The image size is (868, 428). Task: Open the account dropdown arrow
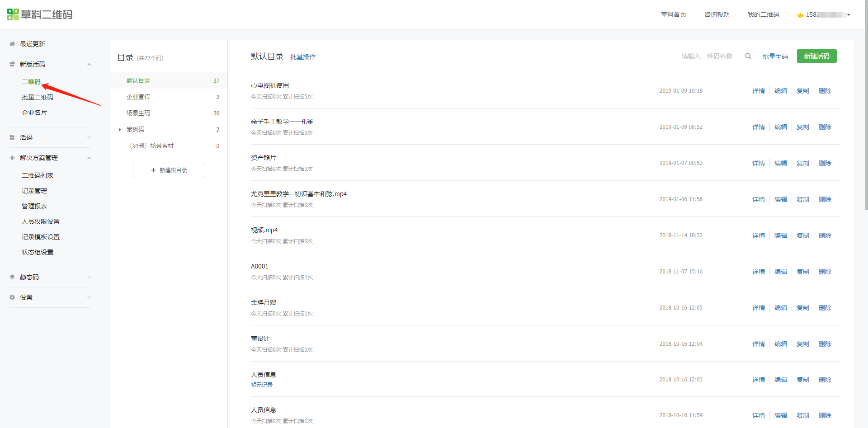tap(849, 15)
